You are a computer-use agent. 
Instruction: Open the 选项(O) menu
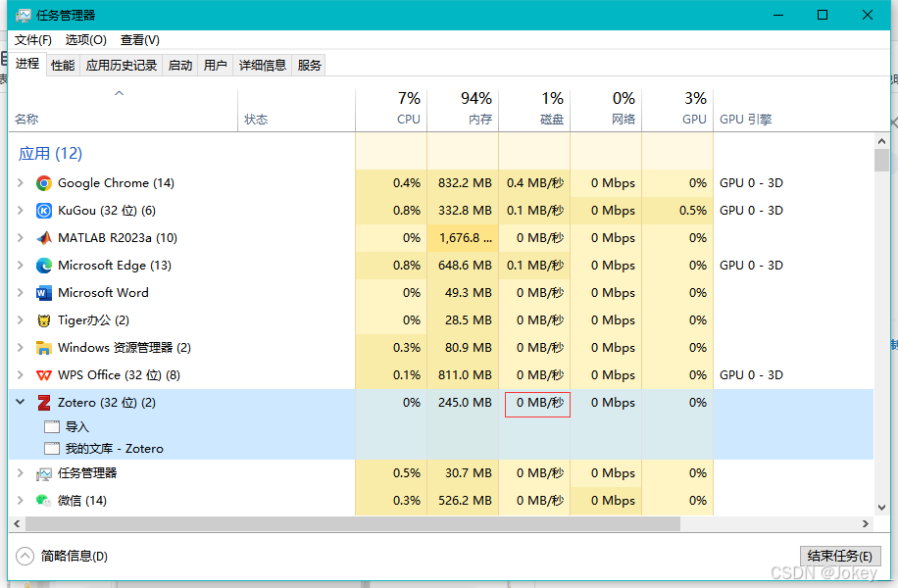click(x=86, y=40)
